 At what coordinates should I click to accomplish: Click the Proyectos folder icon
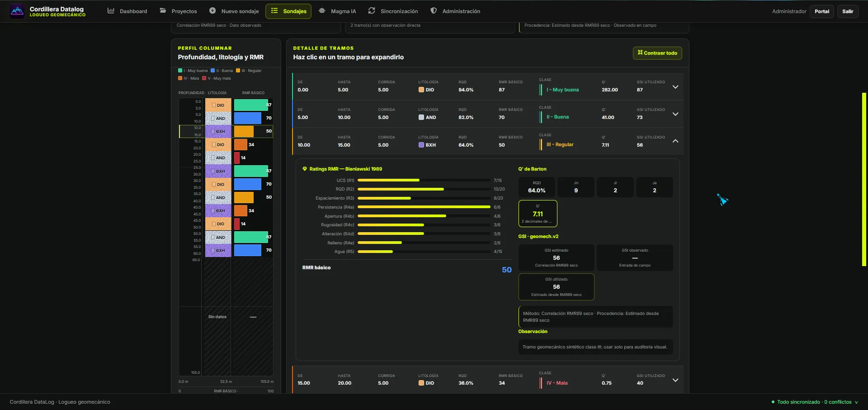click(x=163, y=10)
